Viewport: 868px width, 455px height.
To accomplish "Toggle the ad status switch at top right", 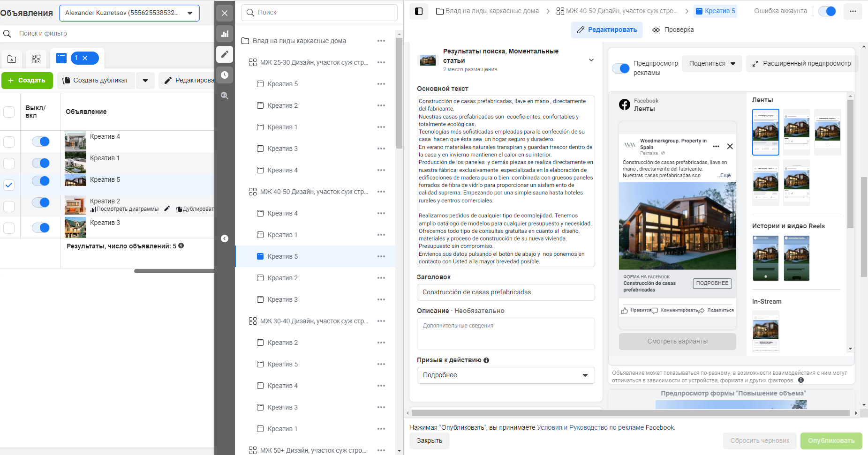I will (x=827, y=11).
